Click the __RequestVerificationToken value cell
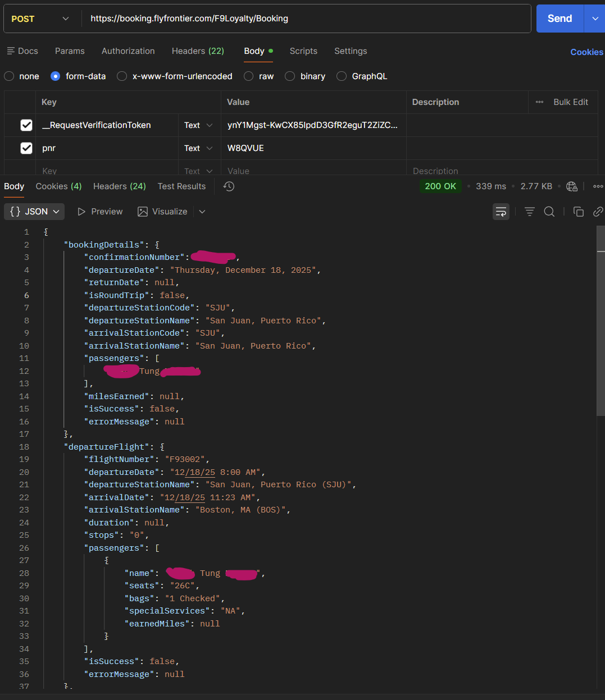The width and height of the screenshot is (605, 700). 313,125
